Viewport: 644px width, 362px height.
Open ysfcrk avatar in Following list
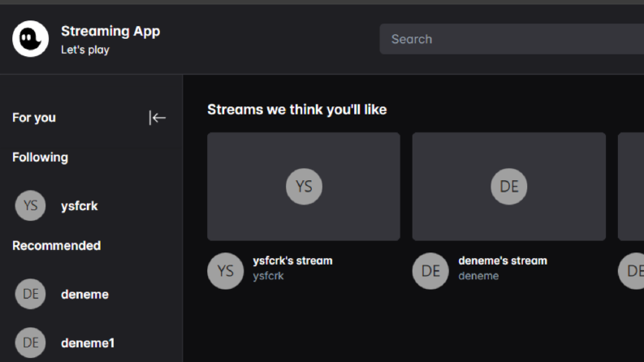pos(30,205)
